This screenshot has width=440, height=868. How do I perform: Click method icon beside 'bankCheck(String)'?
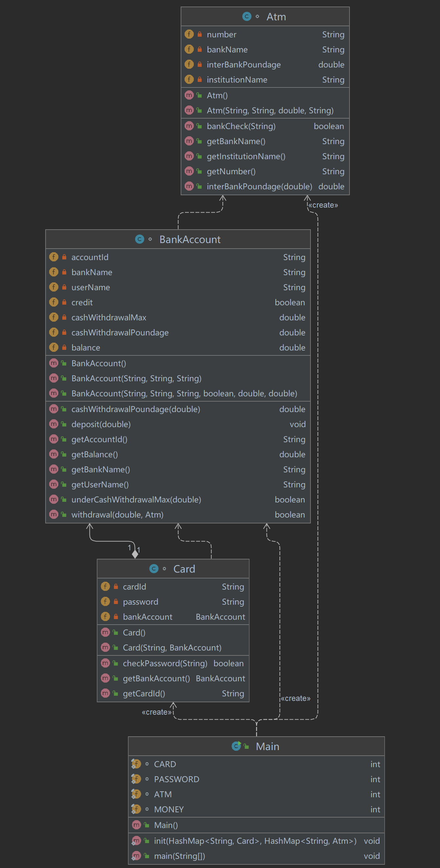tap(189, 126)
